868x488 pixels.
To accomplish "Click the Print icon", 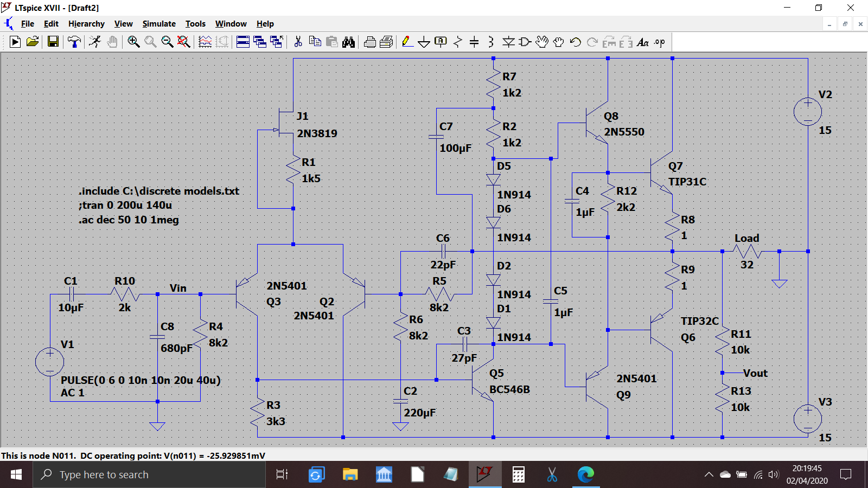I will (369, 42).
